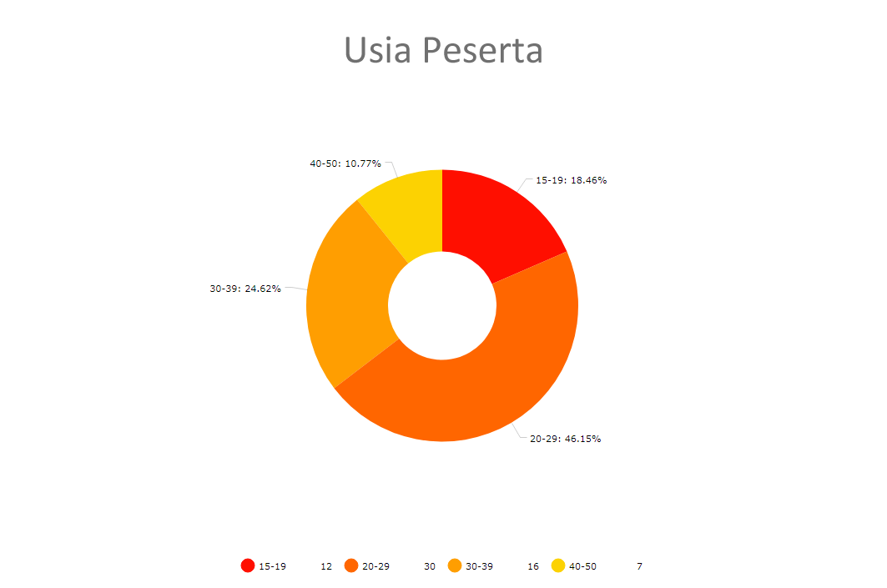Viewport: 887px width, 588px height.
Task: Toggle the 20-29 series via legend label
Action: (376, 567)
